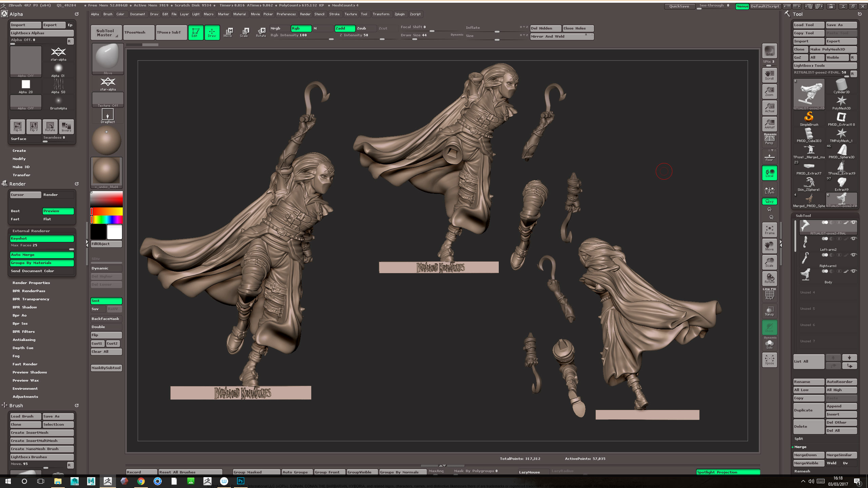Click the Duplicate subtool button
This screenshot has height=488, width=868.
809,410
